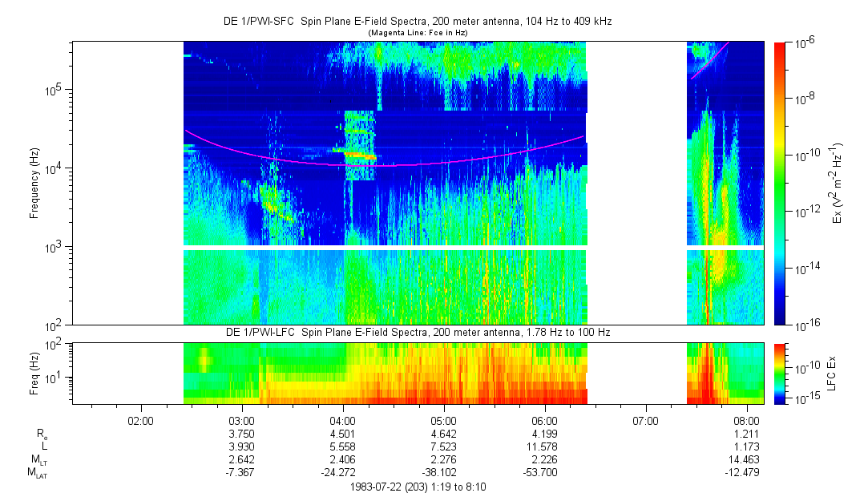Click the 'Freq (Hz)' axis label
868x497 pixels.
pos(34,372)
